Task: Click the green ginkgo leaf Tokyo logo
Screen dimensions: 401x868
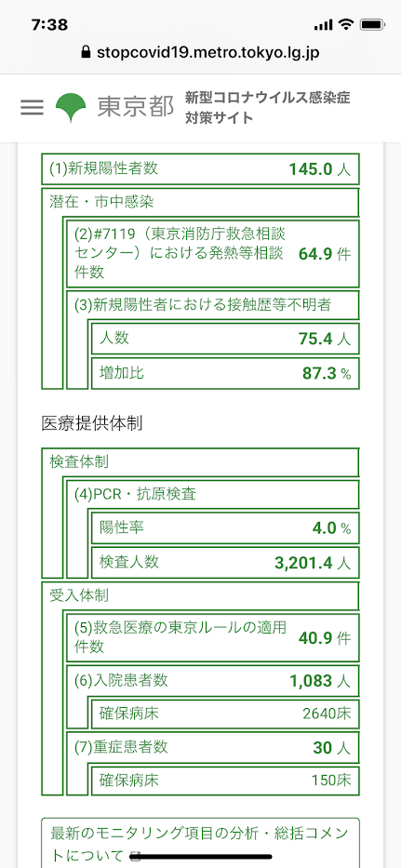Action: pos(71,108)
